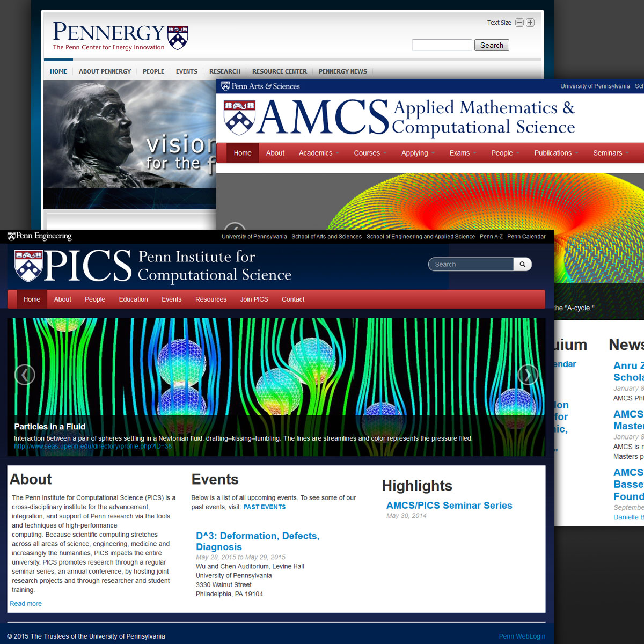The height and width of the screenshot is (644, 644).
Task: Click the PICS Penn Institute for Computational Science title
Action: coord(168,266)
